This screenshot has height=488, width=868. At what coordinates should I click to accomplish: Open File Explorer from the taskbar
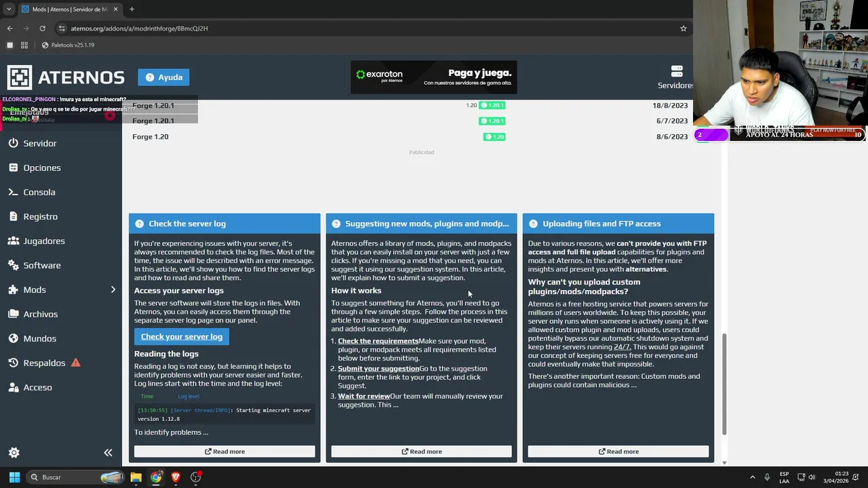coord(136,477)
